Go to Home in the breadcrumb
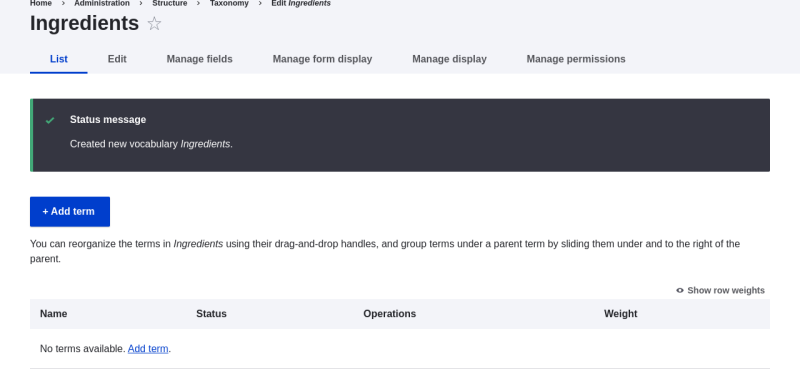Image resolution: width=800 pixels, height=369 pixels. click(41, 4)
